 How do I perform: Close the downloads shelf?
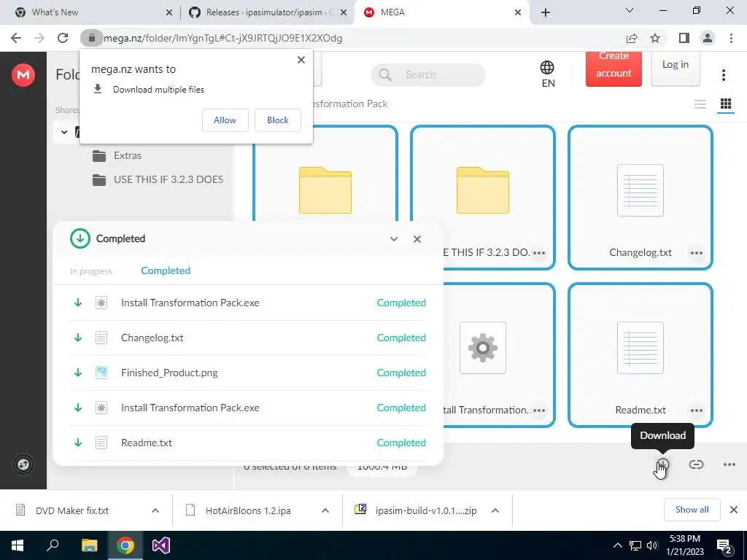coord(734,510)
